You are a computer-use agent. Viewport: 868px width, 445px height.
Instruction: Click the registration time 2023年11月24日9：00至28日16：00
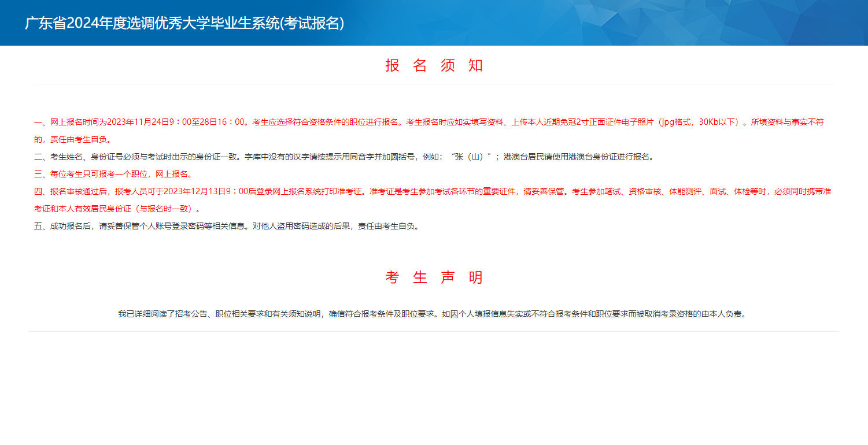177,122
